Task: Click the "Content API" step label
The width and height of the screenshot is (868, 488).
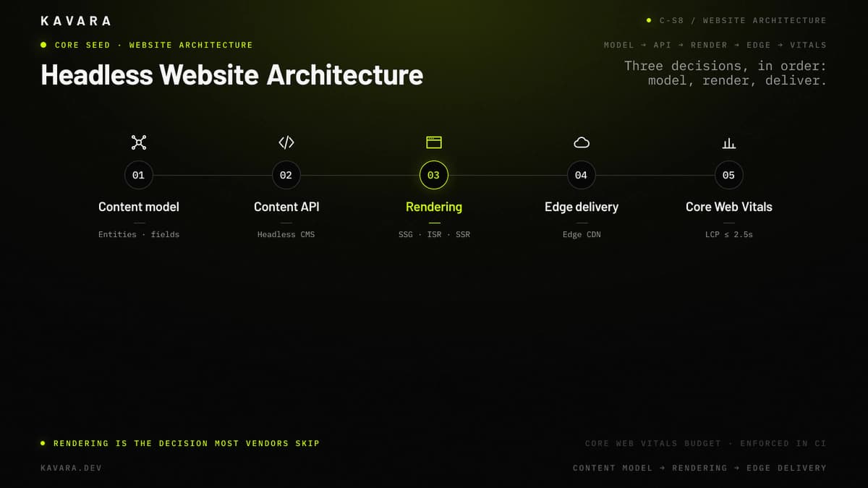Action: click(x=286, y=207)
